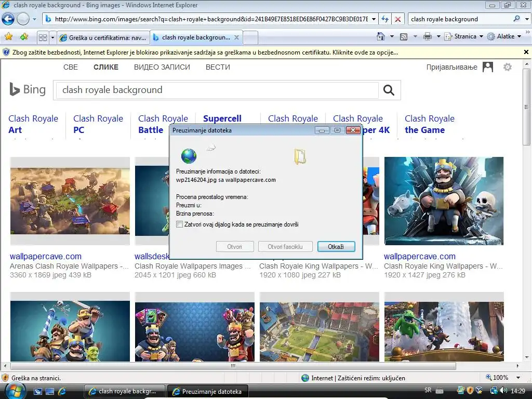Open Arenas Clash Royale floating islands thumbnail
The image size is (532, 399).
70,201
